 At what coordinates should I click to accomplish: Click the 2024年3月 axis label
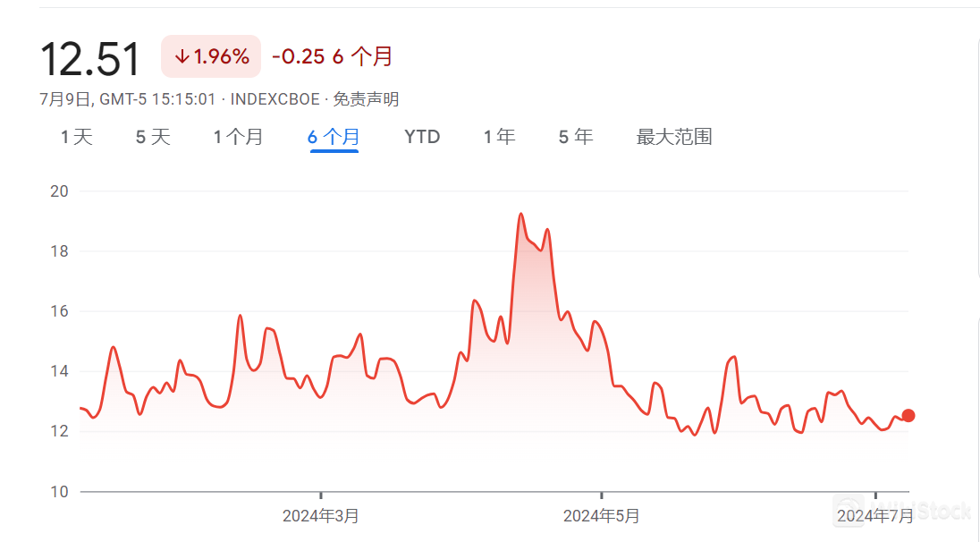tap(321, 516)
